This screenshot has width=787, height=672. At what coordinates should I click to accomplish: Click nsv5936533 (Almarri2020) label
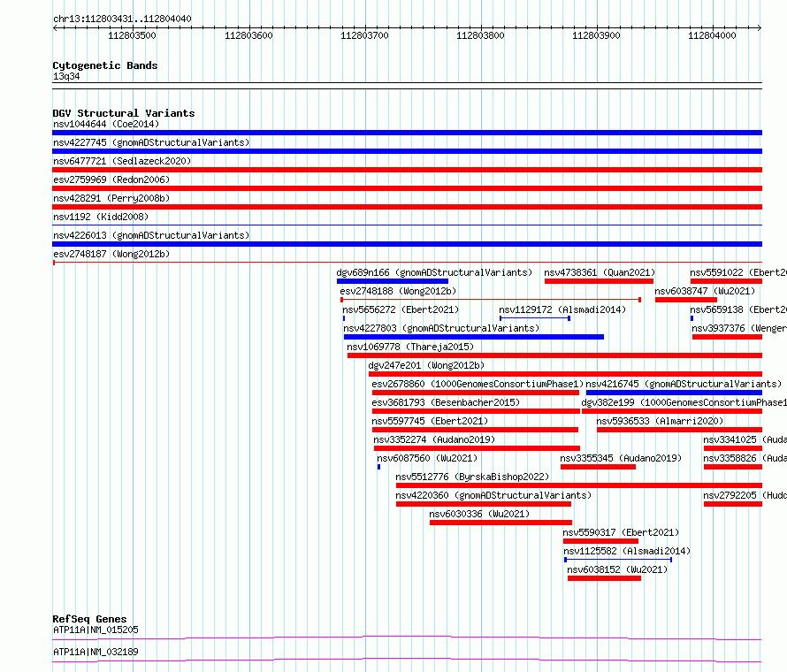tap(660, 421)
